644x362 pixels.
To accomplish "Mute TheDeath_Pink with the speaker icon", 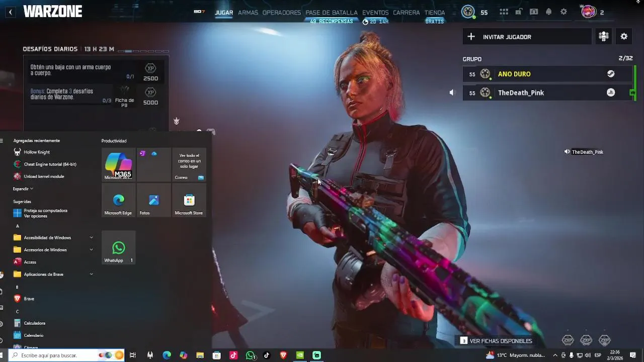I will 452,93.
